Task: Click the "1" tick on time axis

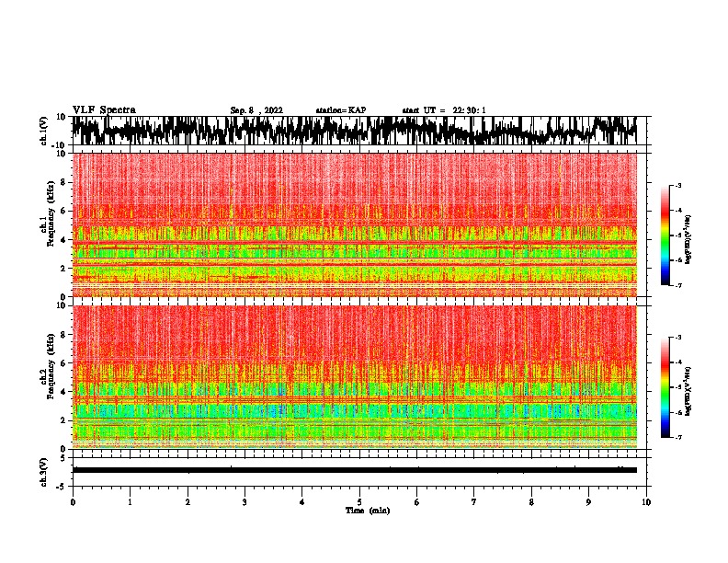Action: pos(130,502)
